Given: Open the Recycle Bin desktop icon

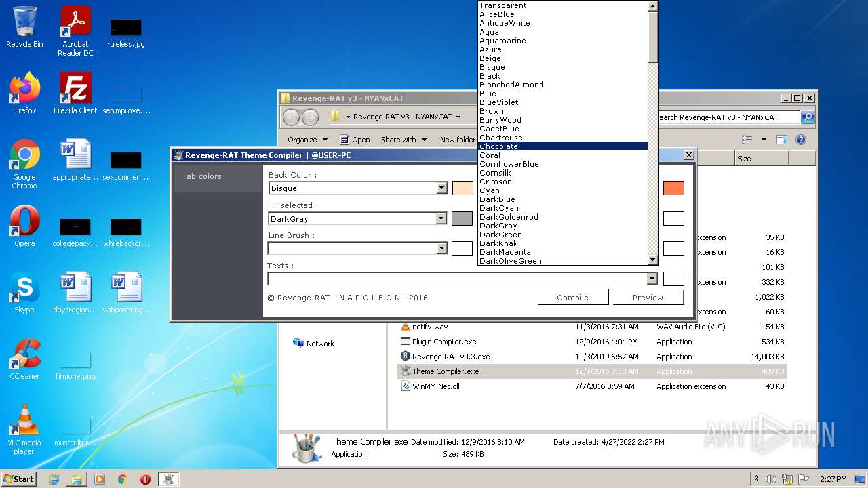Looking at the screenshot, I should click(24, 27).
